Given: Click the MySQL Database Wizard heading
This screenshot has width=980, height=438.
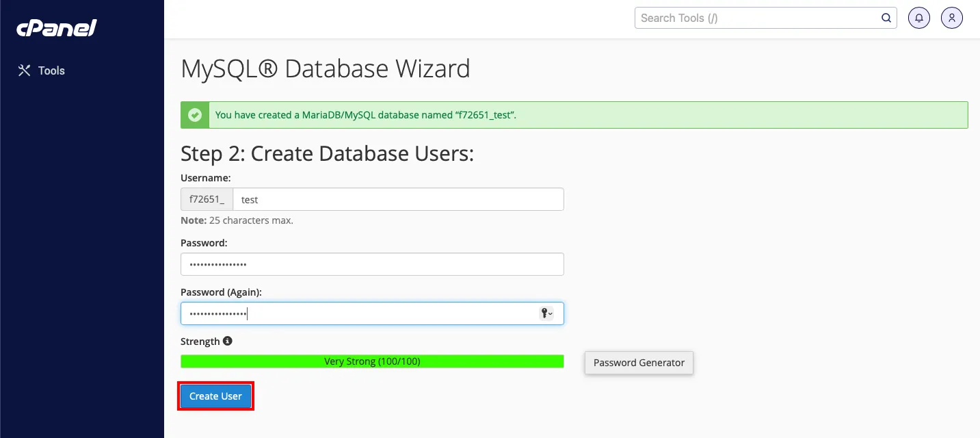Looking at the screenshot, I should pos(326,69).
